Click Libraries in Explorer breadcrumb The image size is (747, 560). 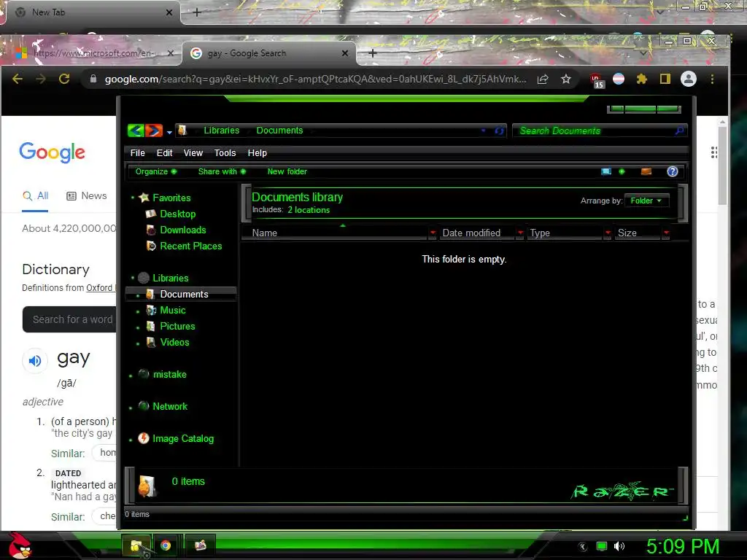222,130
